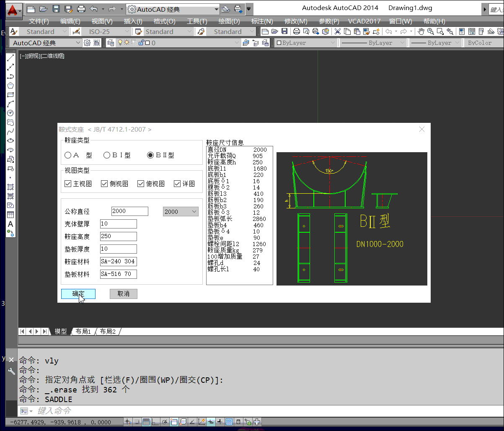504x431 pixels.
Task: Select the B II 型 saddle type radio button
Action: 150,155
